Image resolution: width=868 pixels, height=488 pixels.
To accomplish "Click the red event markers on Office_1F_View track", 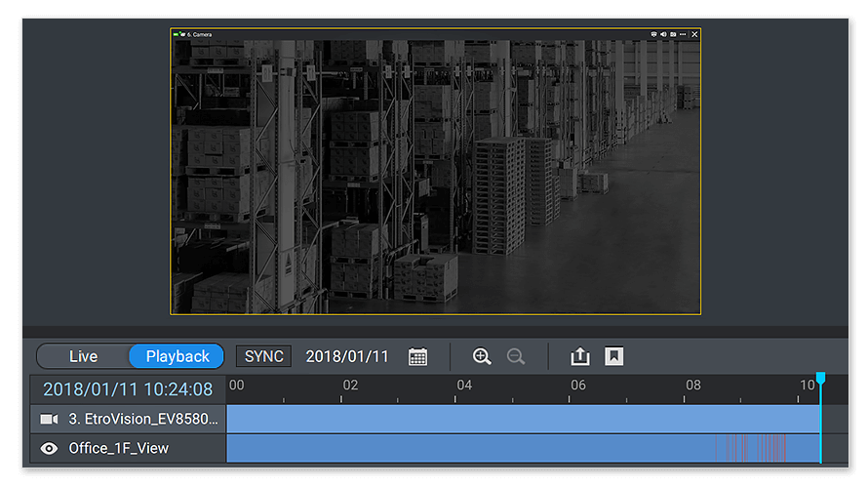I will (750, 448).
